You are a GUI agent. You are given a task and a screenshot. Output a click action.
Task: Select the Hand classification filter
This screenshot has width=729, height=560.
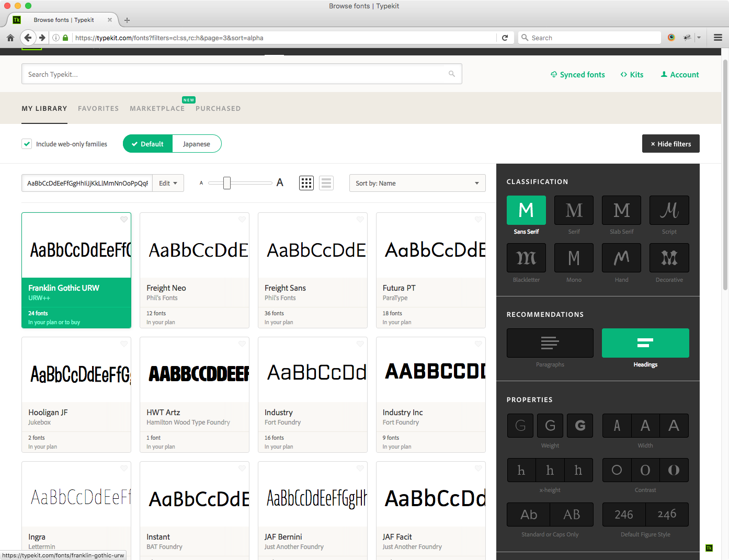pyautogui.click(x=621, y=258)
